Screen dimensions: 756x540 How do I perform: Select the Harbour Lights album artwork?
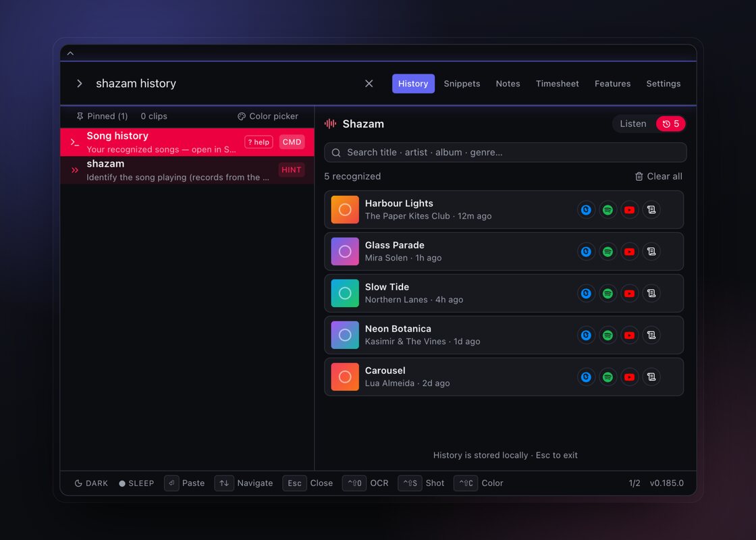pos(345,210)
